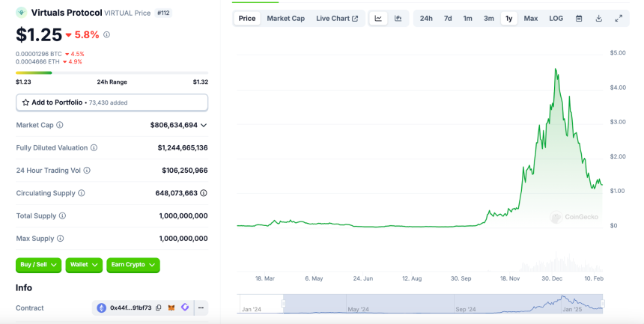Toggle LOG scale on chart
The height and width of the screenshot is (324, 644).
556,19
